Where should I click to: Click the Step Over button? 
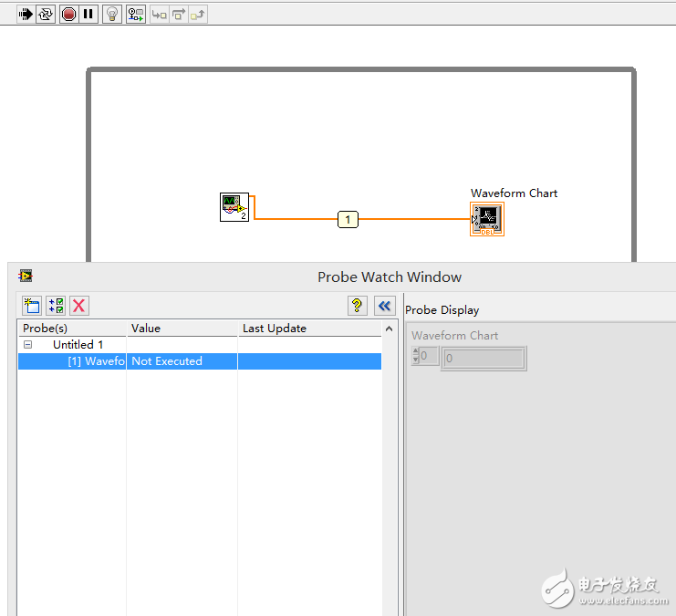point(179,15)
